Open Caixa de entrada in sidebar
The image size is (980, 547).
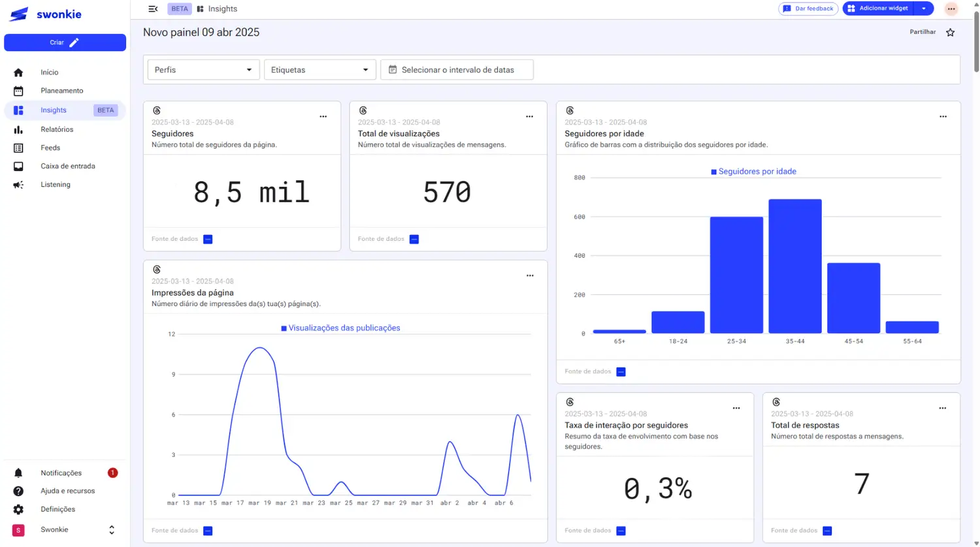[67, 166]
